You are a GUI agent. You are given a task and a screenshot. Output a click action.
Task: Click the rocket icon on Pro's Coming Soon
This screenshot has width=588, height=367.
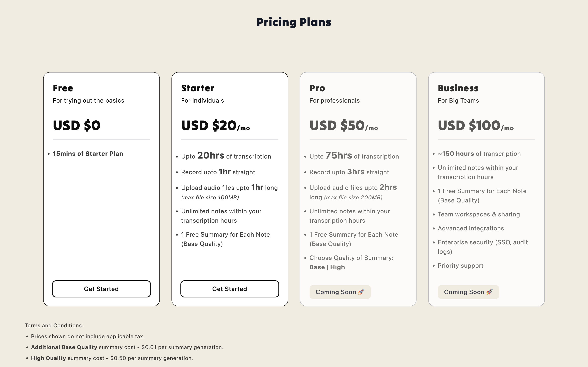pyautogui.click(x=361, y=292)
